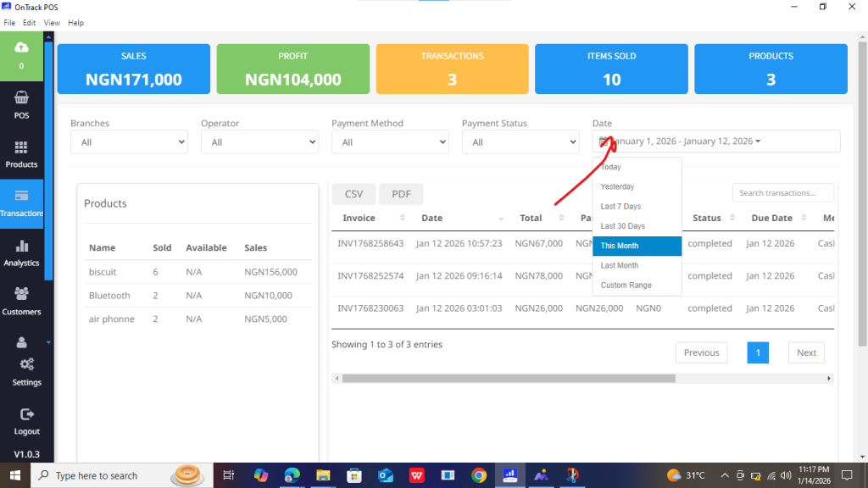Click the cloud sync icon in sidebar
Screen dimensions: 868x488
21,48
